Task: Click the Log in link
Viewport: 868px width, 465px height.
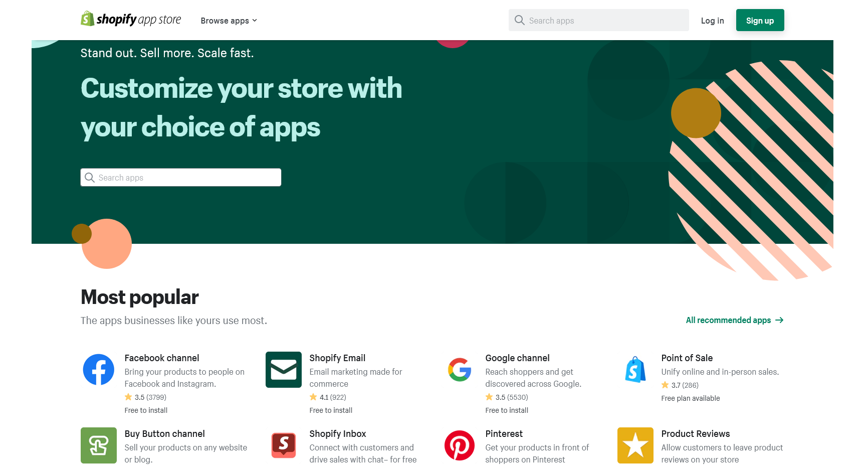Action: pos(712,21)
